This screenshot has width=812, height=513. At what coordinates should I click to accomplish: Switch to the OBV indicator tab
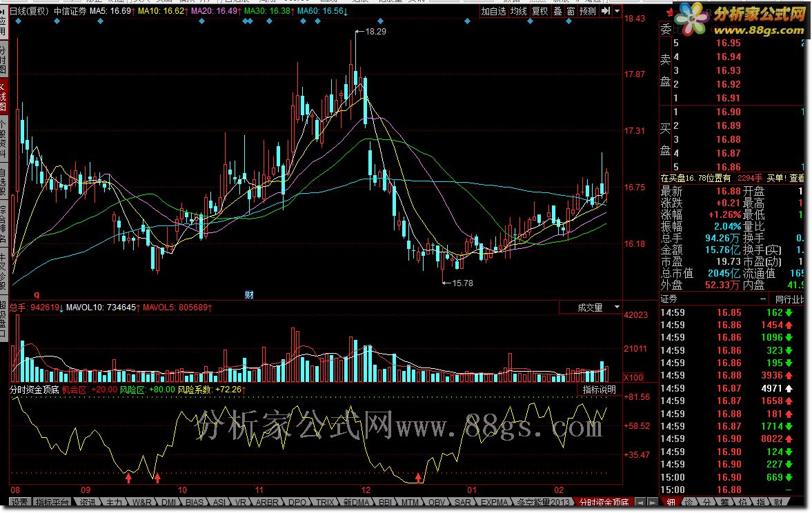click(437, 503)
